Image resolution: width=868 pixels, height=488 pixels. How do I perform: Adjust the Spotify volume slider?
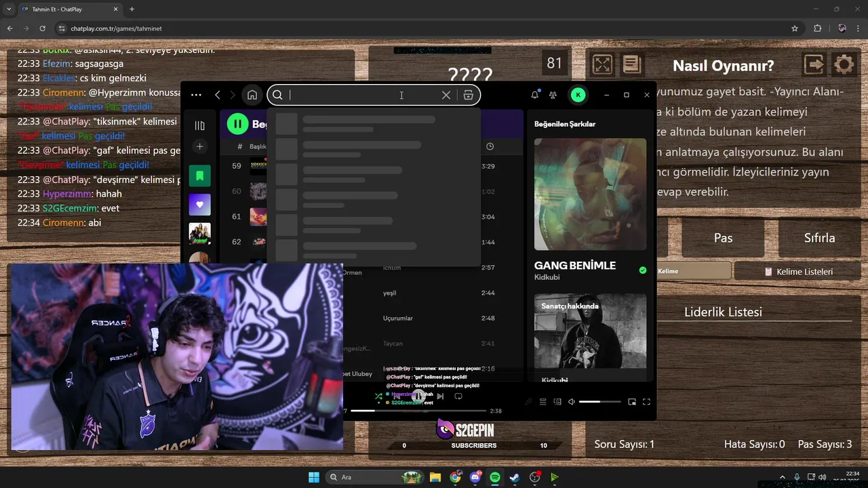coord(599,402)
